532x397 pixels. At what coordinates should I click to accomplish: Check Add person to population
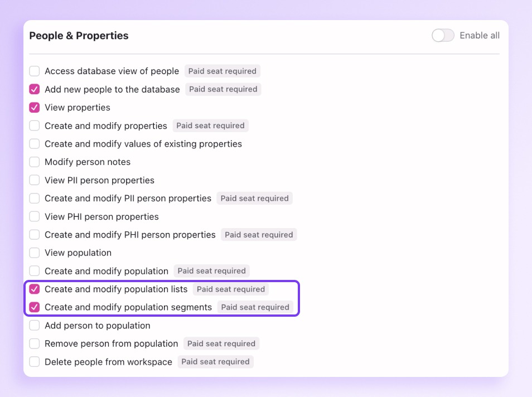[35, 326]
